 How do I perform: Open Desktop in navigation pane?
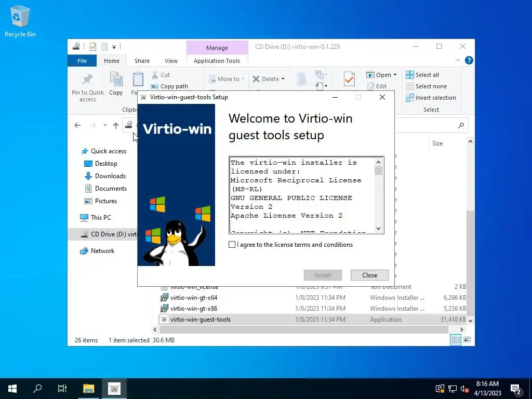[100, 164]
